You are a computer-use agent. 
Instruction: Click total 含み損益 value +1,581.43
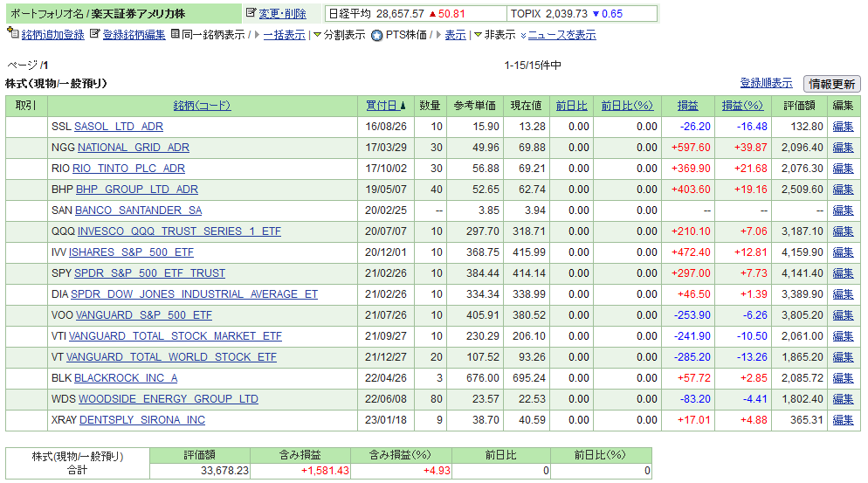[325, 471]
